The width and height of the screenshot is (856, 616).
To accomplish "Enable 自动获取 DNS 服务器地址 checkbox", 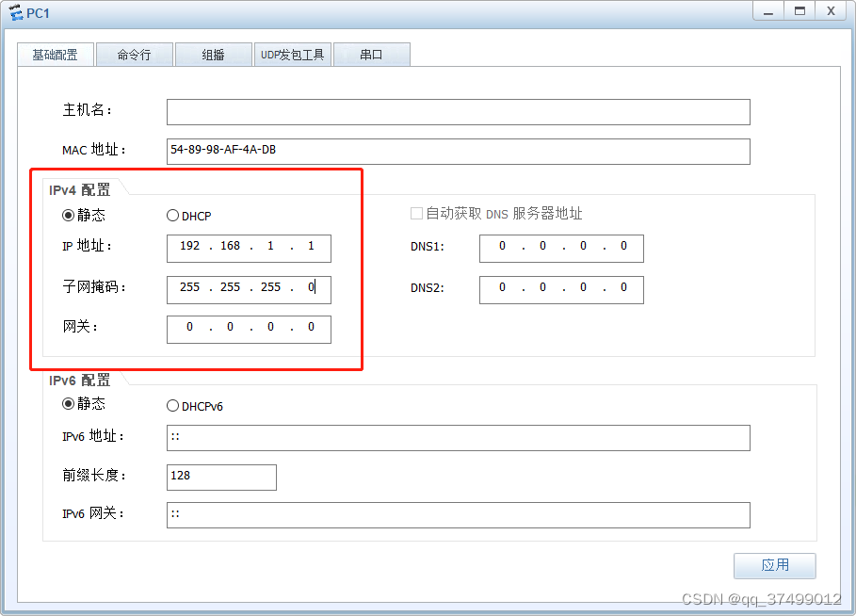I will tap(416, 213).
